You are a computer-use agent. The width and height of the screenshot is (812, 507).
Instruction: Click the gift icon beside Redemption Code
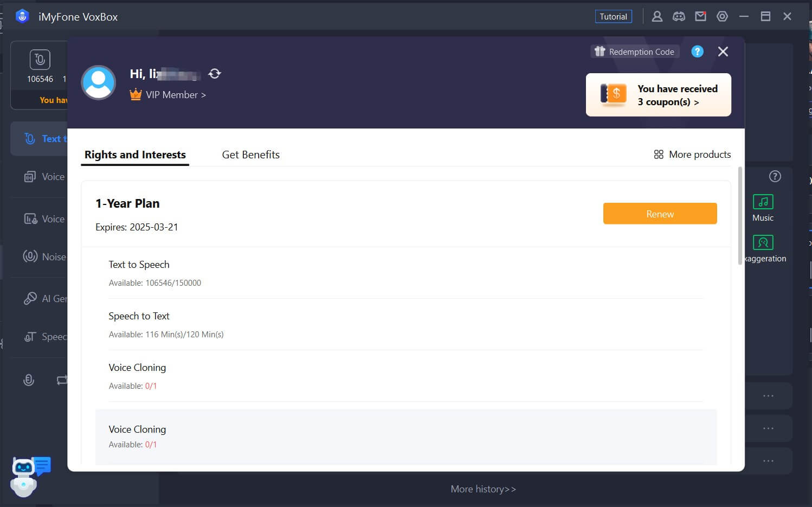point(600,52)
